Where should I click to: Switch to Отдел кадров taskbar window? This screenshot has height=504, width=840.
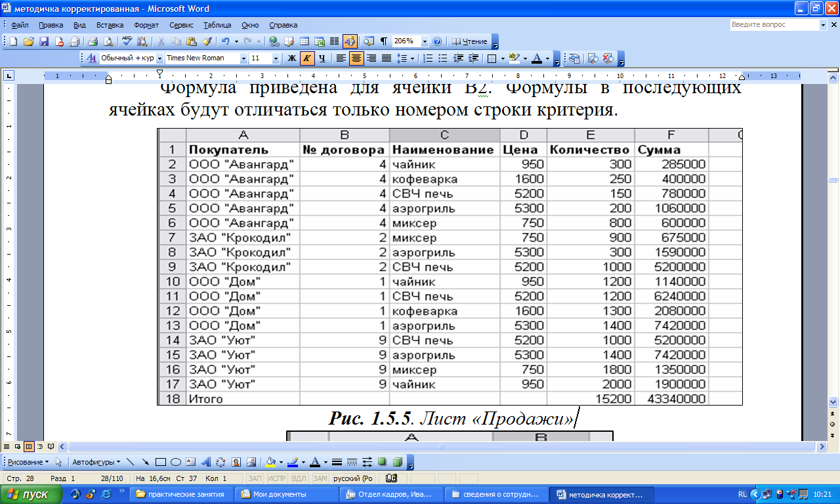(x=393, y=494)
